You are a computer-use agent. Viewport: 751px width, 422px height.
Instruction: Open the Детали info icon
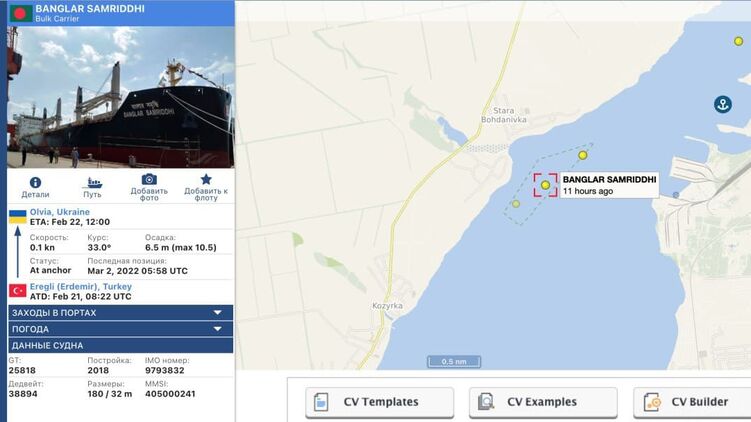pos(35,182)
